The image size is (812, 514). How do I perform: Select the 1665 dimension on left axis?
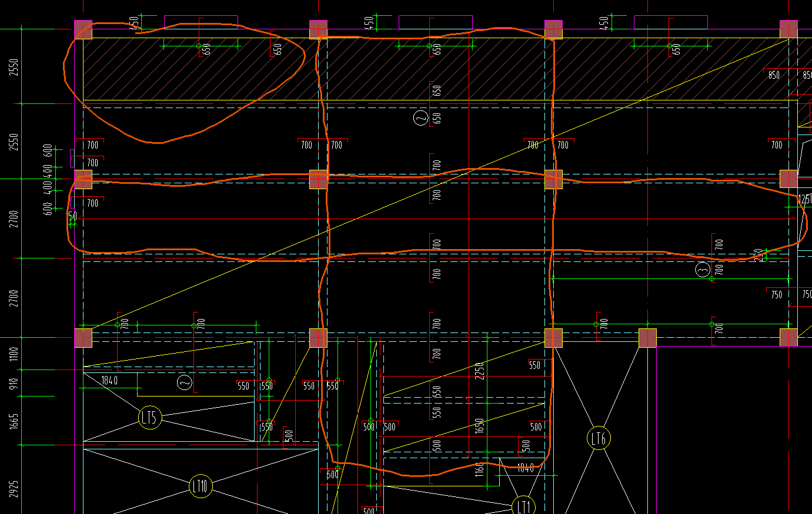[x=14, y=421]
